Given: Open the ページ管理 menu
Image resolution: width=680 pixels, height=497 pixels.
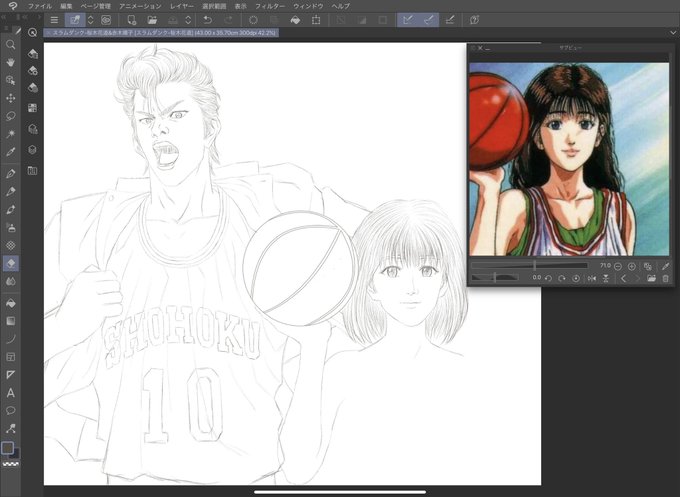Looking at the screenshot, I should (96, 6).
